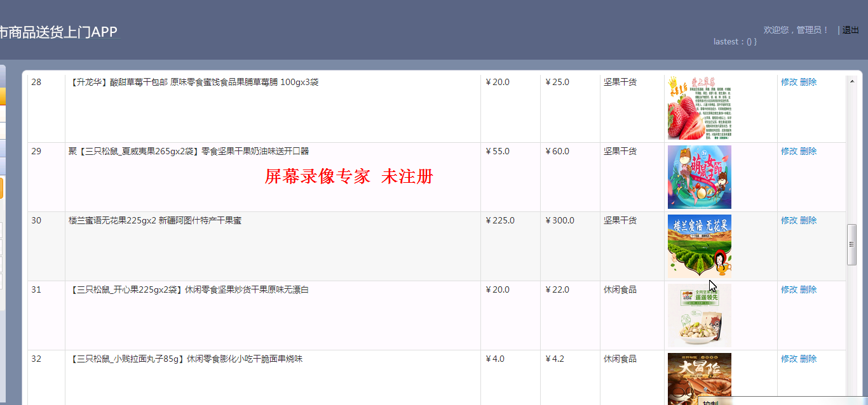
Task: Click the 欢迎您，管理员 greeting text
Action: pos(796,30)
